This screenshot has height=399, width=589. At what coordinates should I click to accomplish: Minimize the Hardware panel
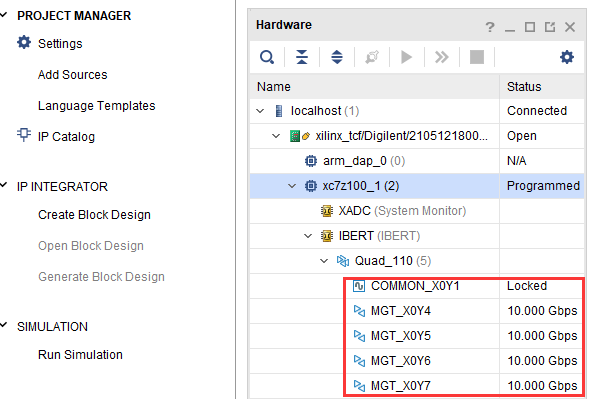(x=510, y=29)
